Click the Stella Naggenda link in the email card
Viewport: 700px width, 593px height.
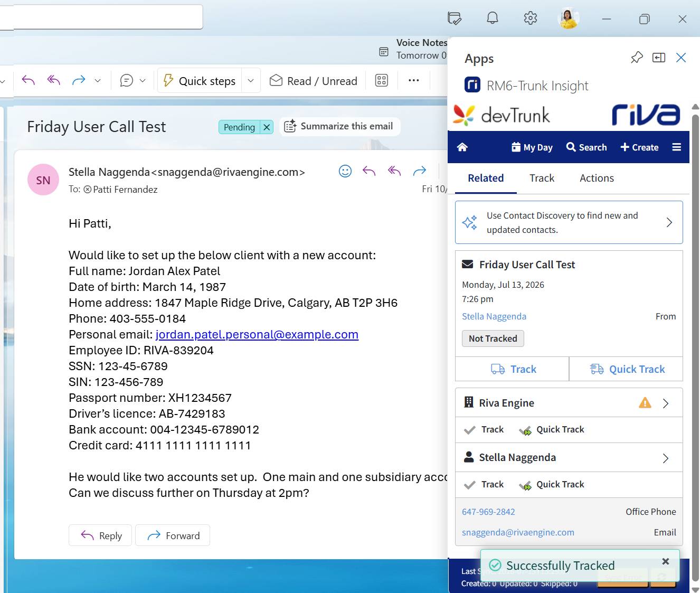494,316
